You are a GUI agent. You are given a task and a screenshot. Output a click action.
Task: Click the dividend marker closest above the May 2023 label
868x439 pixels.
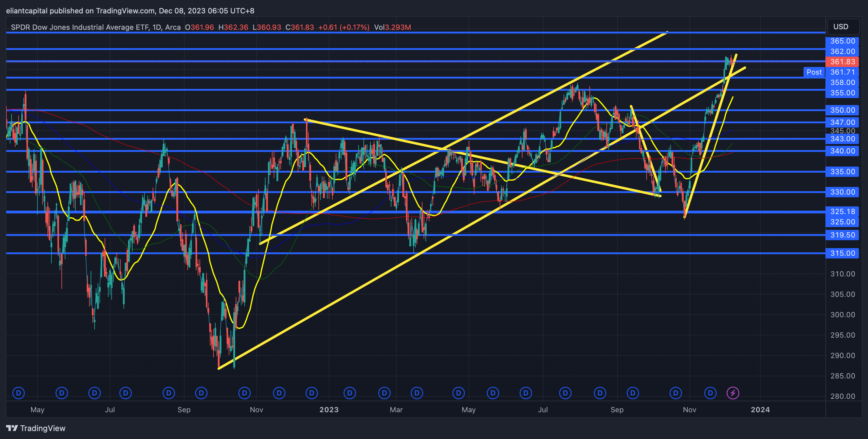459,393
